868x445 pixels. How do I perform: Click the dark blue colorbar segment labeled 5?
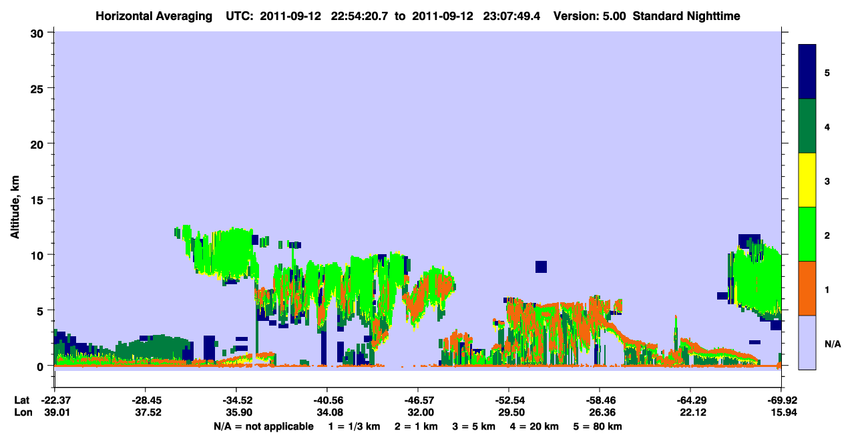point(807,72)
